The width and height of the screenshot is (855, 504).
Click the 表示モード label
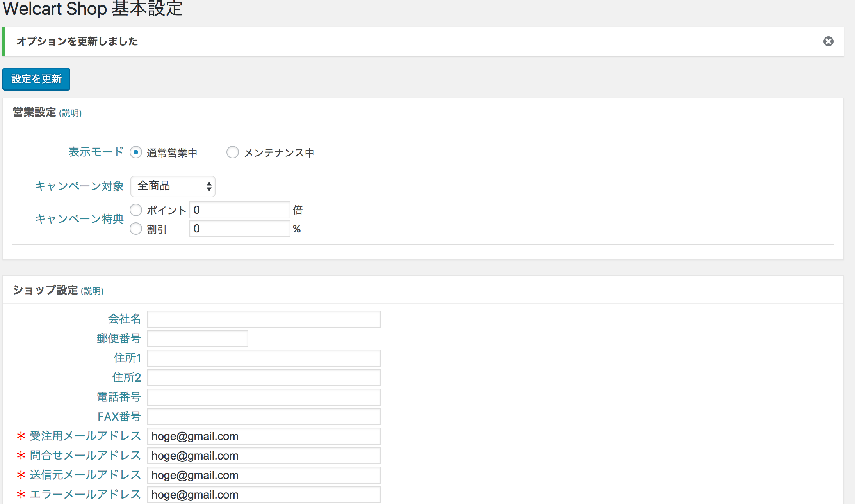96,152
